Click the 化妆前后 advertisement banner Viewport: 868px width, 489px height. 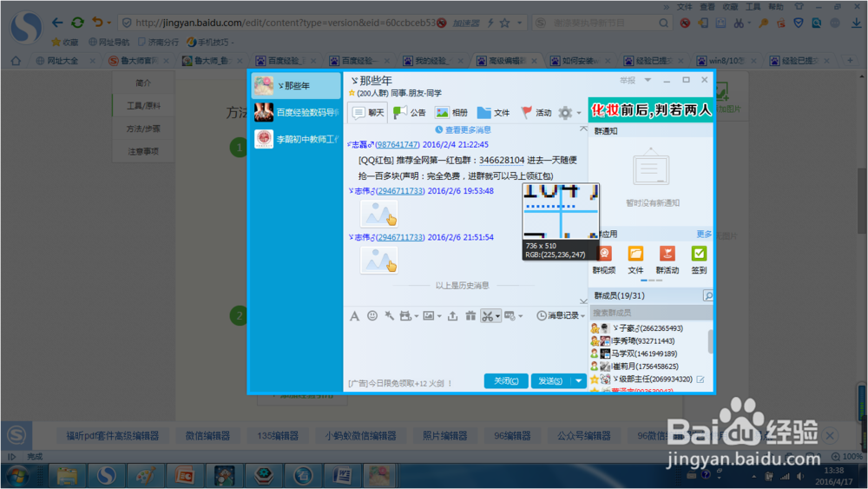click(650, 110)
